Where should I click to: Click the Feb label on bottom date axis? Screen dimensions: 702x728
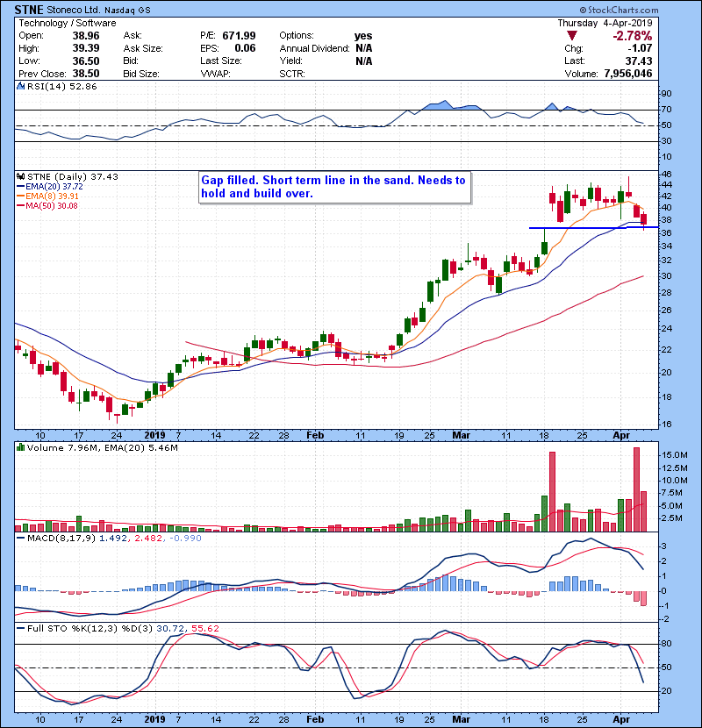315,719
